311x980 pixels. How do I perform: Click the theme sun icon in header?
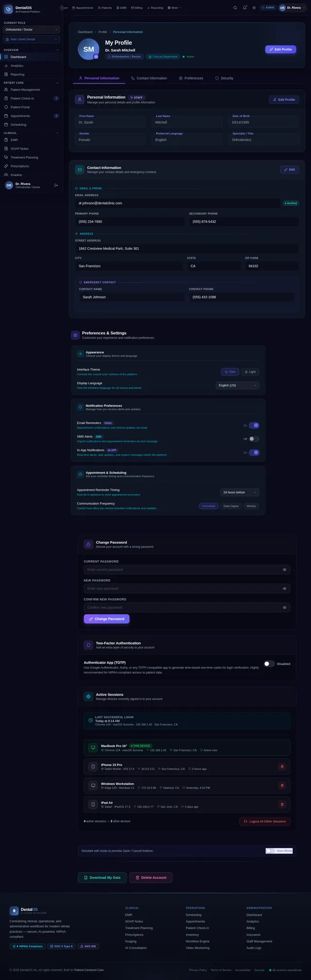(x=254, y=8)
